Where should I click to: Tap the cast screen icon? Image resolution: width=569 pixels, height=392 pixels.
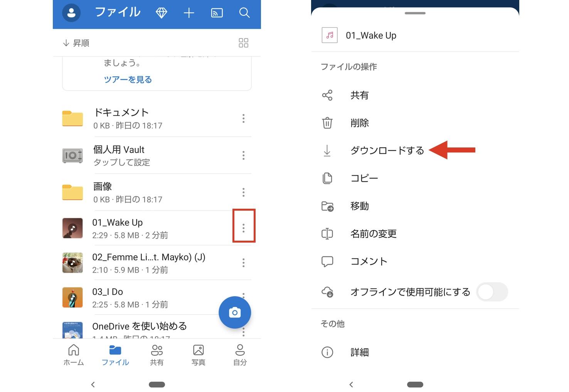[x=217, y=13]
